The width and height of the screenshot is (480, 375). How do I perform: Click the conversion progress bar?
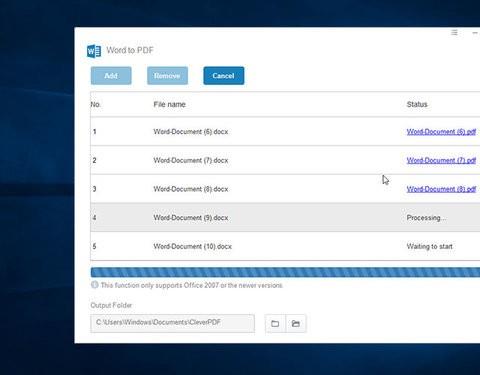point(285,272)
